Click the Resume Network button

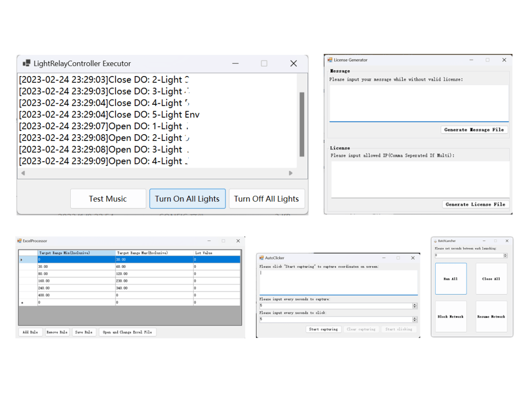(491, 317)
